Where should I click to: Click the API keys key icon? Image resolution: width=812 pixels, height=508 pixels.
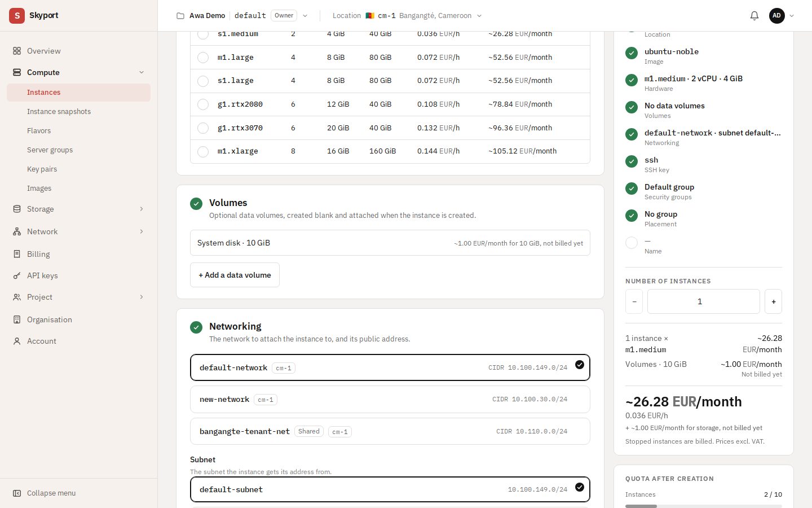click(x=17, y=275)
